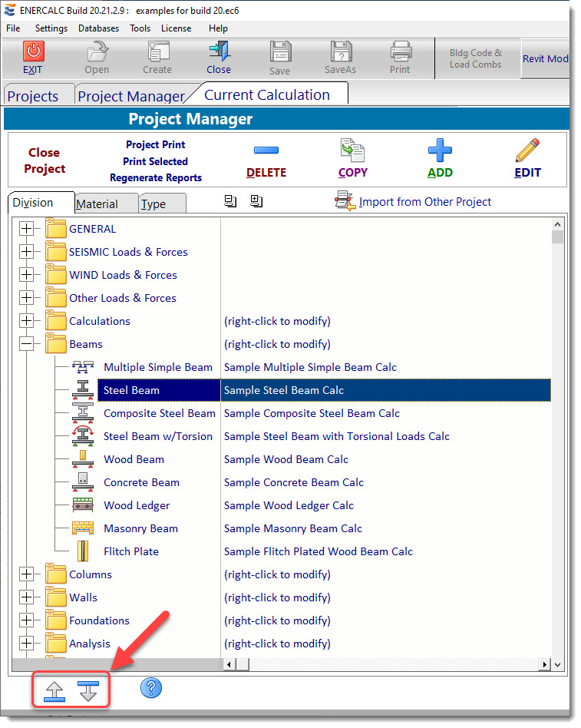Collapse the Beams folder
The height and width of the screenshot is (728, 581).
(27, 344)
